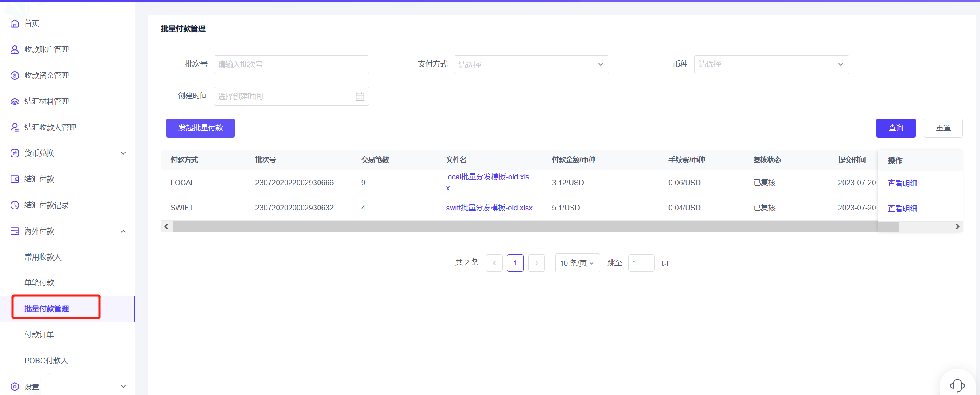The height and width of the screenshot is (395, 980).
Task: Open 付款订单 menu item
Action: 39,335
